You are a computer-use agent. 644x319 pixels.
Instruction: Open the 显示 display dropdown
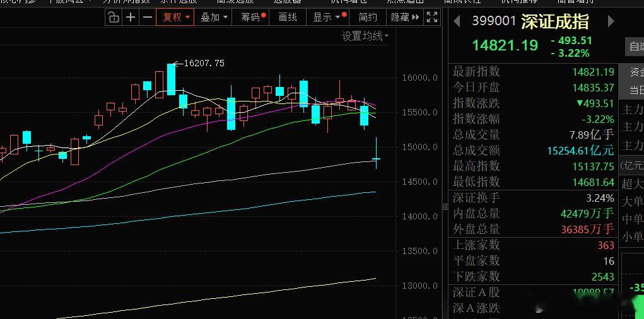tap(329, 17)
